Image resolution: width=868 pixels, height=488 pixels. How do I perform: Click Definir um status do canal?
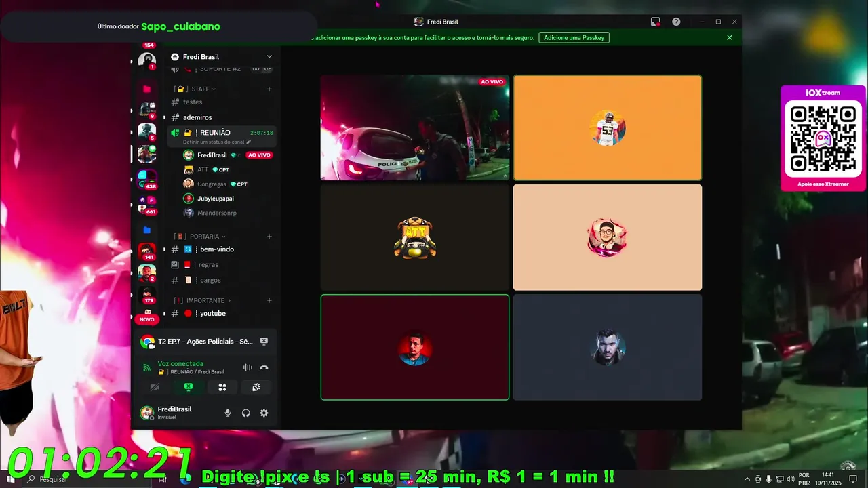pyautogui.click(x=214, y=142)
